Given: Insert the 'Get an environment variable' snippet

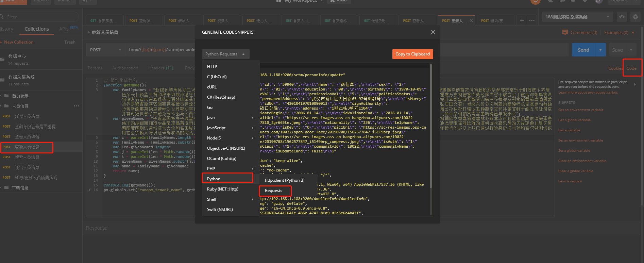Looking at the screenshot, I should 581,110.
